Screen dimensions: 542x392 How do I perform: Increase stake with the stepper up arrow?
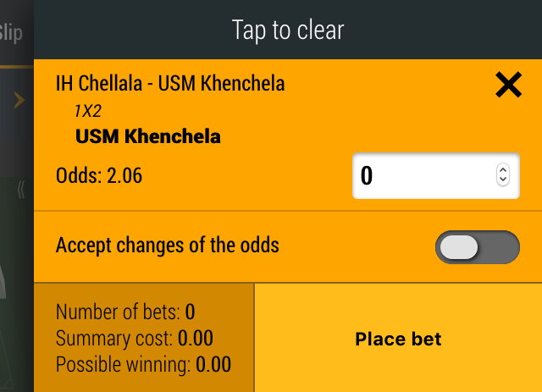[503, 170]
